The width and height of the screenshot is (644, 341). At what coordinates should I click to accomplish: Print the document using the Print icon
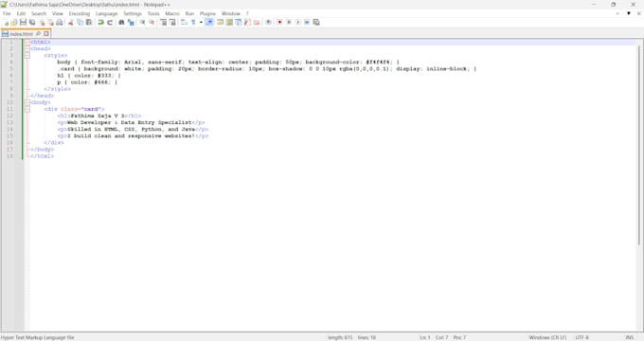coord(60,22)
